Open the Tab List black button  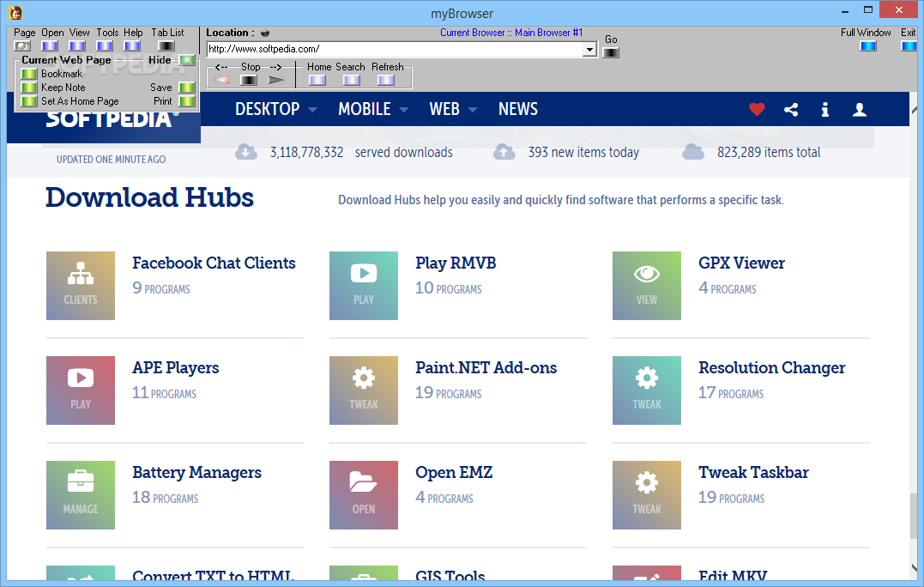coord(166,45)
